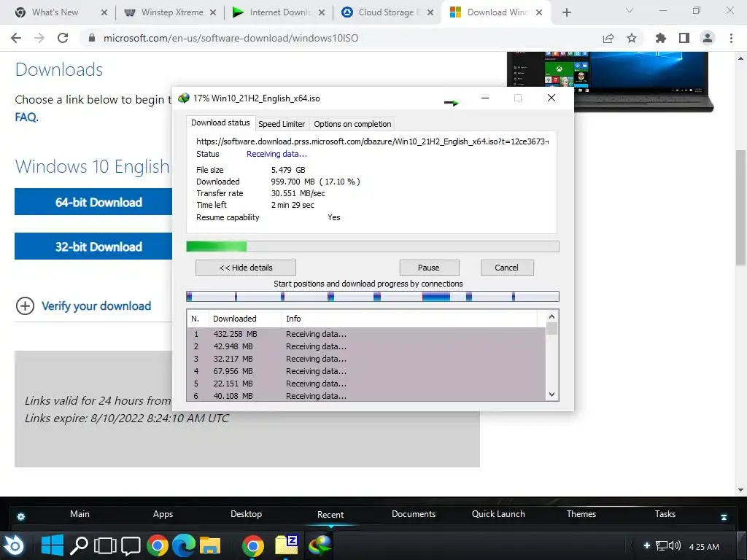Click the Info column header
The height and width of the screenshot is (560, 747).
click(x=409, y=319)
